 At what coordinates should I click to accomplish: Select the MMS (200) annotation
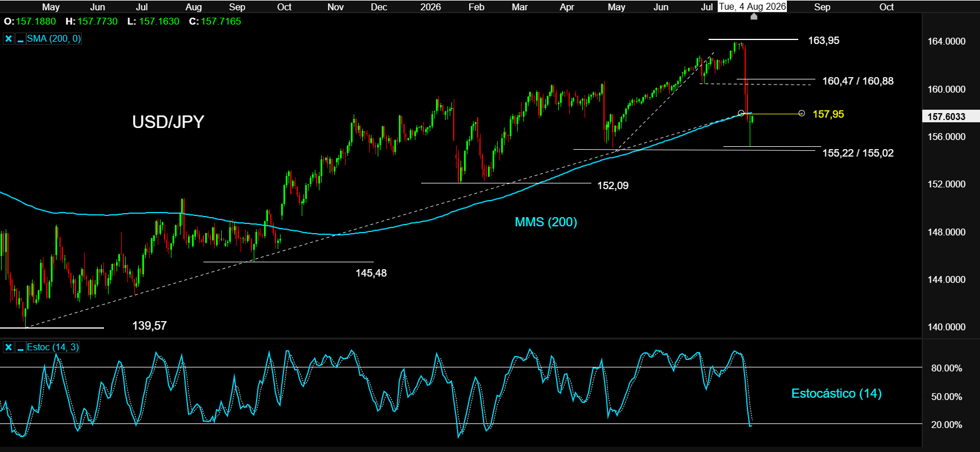(546, 222)
